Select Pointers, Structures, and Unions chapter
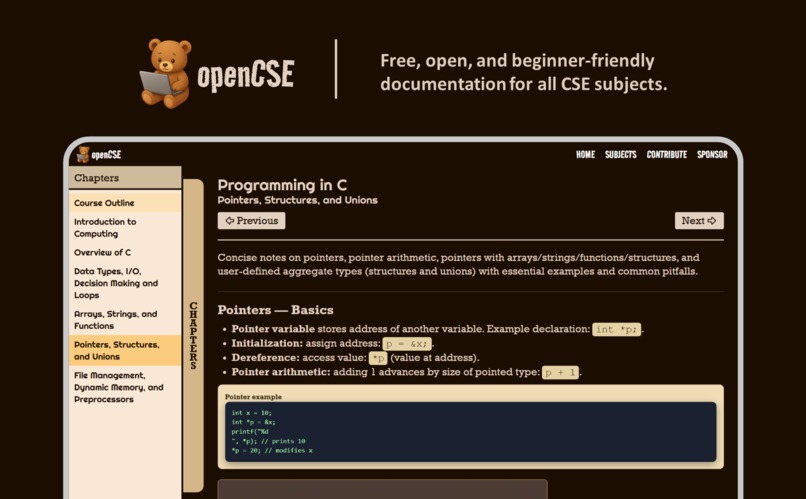Viewport: 806px width, 499px height. (125, 350)
